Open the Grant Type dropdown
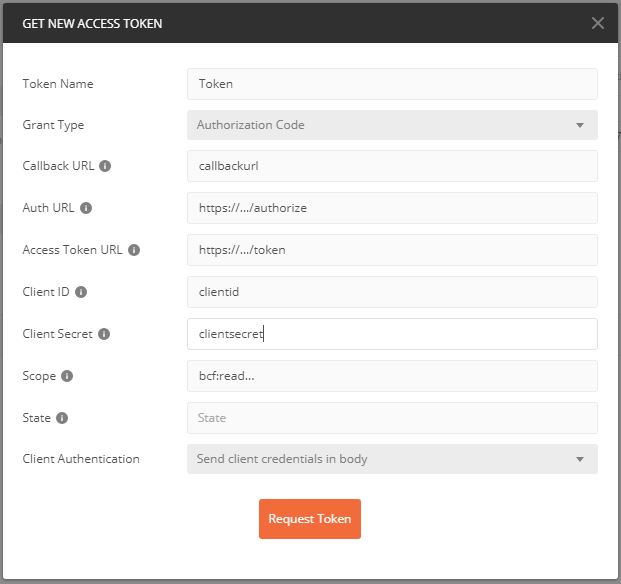 392,125
